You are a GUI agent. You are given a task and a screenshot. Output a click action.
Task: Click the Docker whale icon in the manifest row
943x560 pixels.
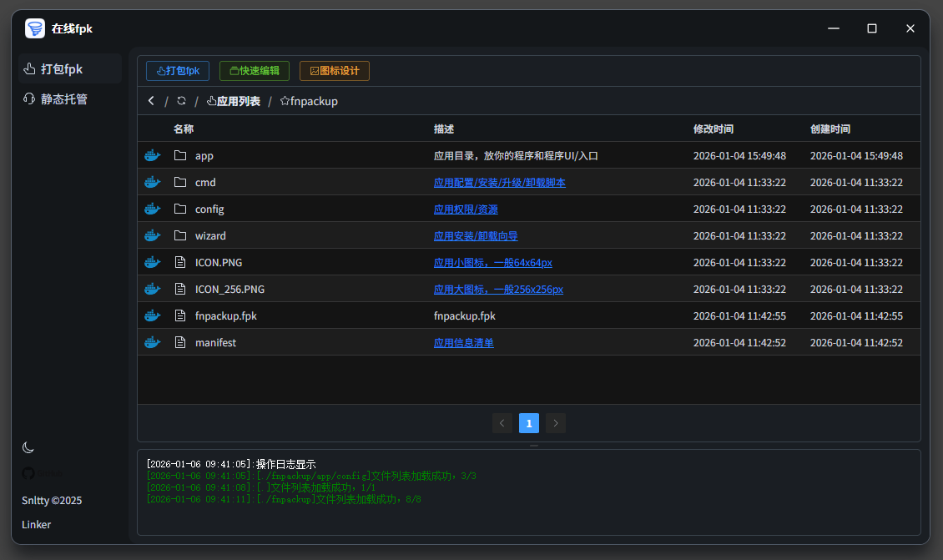[x=152, y=342]
